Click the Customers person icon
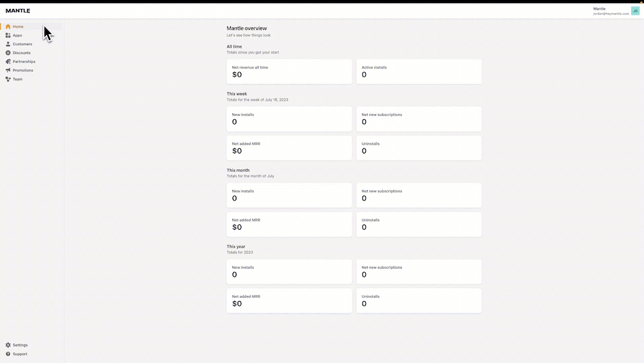644x363 pixels. pos(8,44)
